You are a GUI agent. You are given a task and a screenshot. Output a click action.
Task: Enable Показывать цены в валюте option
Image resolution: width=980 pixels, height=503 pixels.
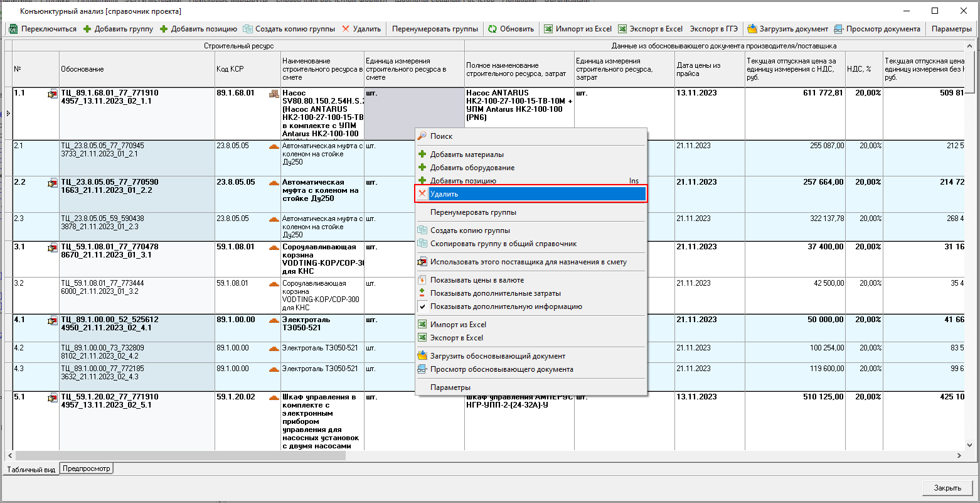click(x=477, y=280)
